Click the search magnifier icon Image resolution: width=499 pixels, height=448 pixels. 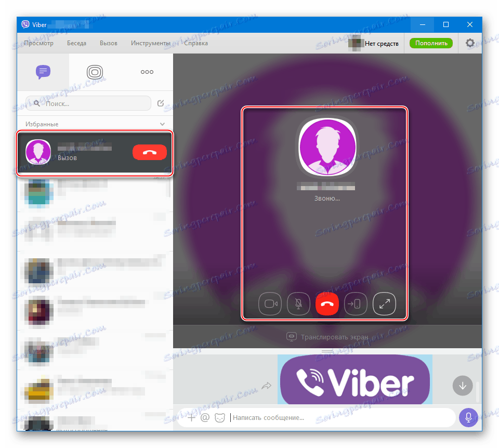click(37, 103)
